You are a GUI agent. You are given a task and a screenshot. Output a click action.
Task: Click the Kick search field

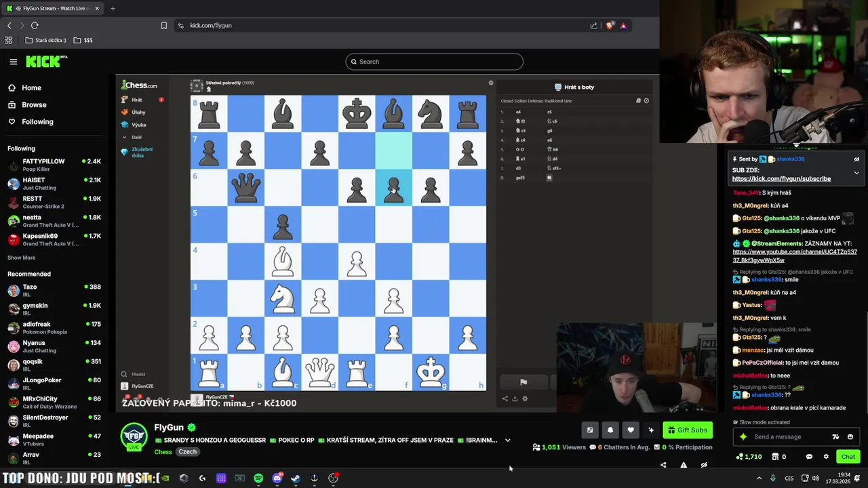(x=434, y=62)
